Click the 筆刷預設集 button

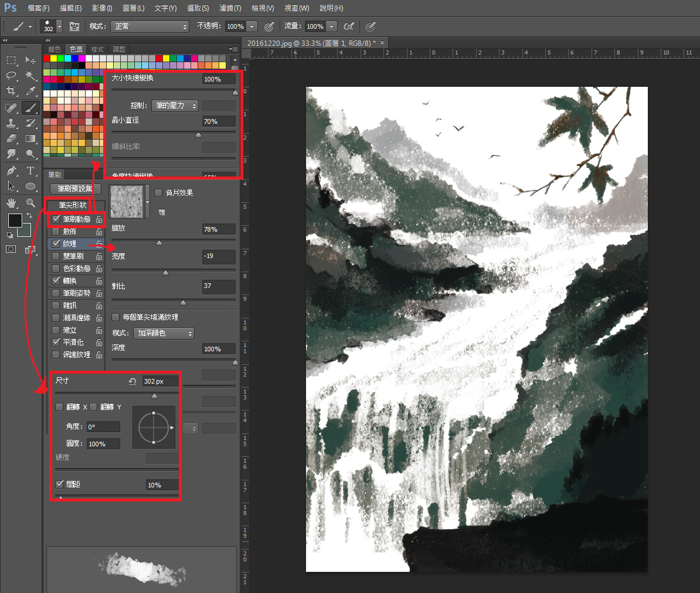point(76,189)
